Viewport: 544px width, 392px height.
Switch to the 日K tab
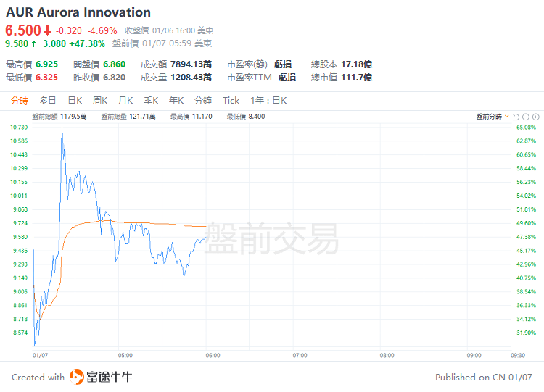(x=75, y=101)
